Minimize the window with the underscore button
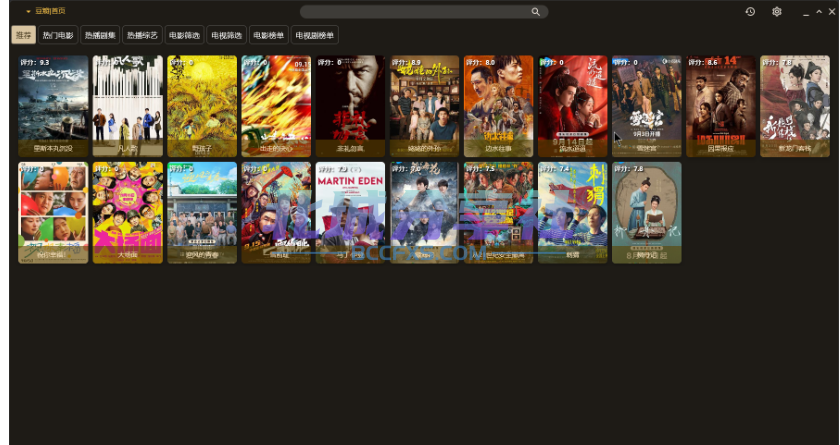 806,12
